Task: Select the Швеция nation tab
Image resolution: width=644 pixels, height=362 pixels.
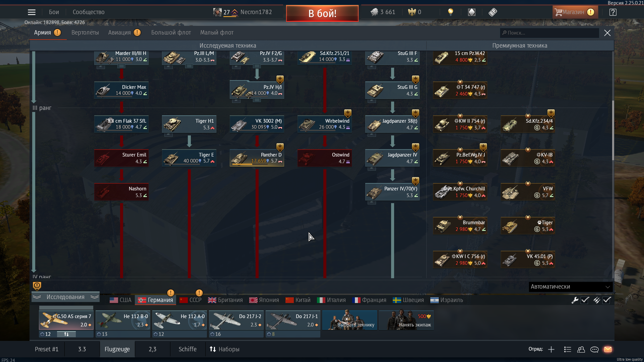Action: (408, 300)
